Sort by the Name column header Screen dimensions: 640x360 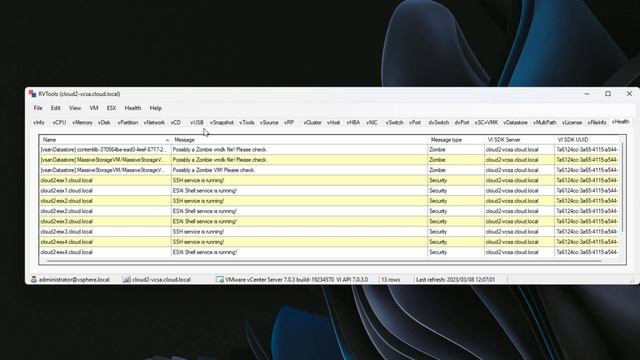coord(105,140)
